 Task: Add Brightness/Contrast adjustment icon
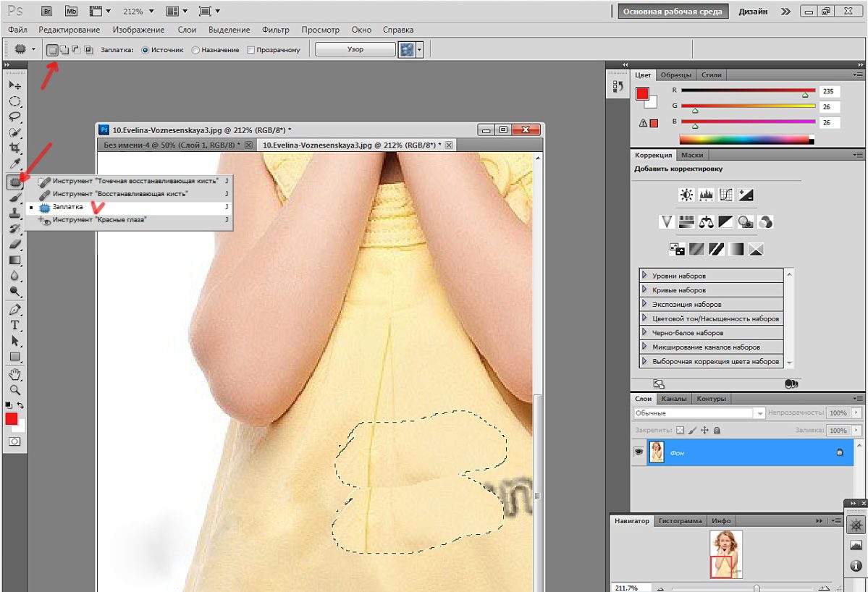(x=686, y=195)
